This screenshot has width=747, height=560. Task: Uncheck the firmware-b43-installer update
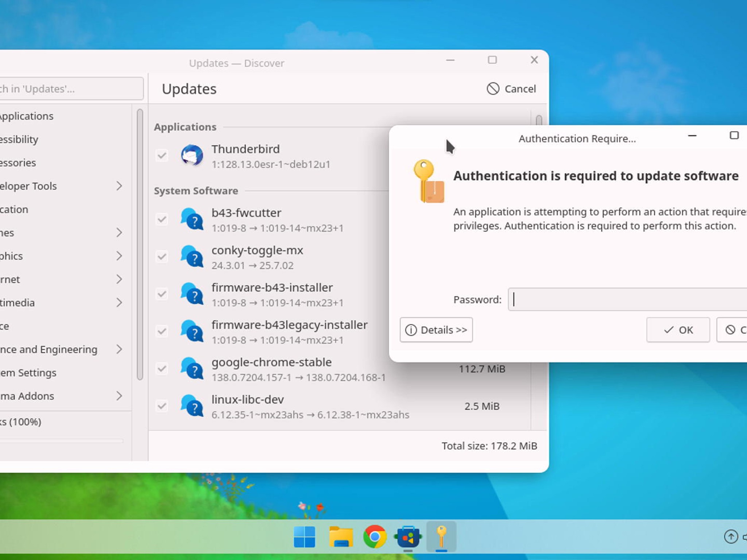click(162, 295)
